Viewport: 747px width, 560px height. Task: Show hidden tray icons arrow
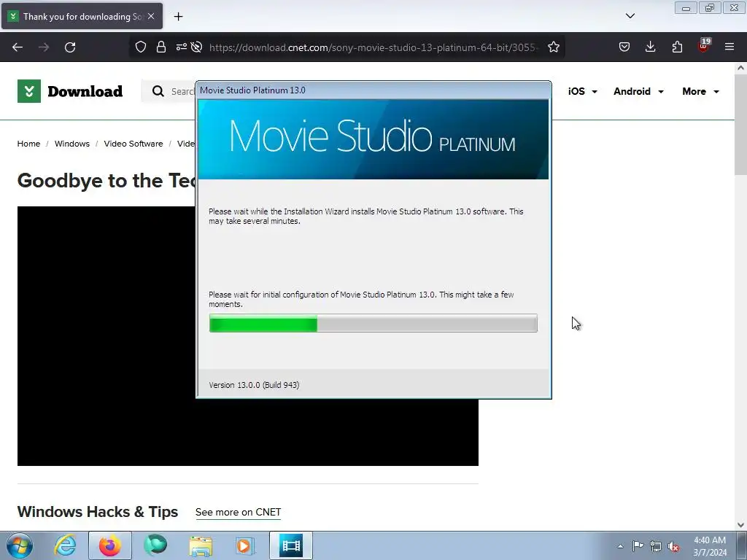pyautogui.click(x=620, y=546)
